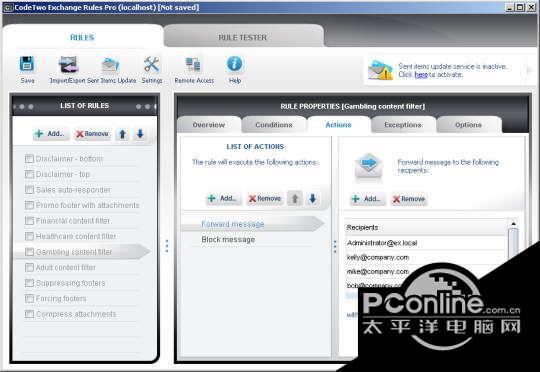Add a new rule to list
The width and height of the screenshot is (540, 372).
51,134
